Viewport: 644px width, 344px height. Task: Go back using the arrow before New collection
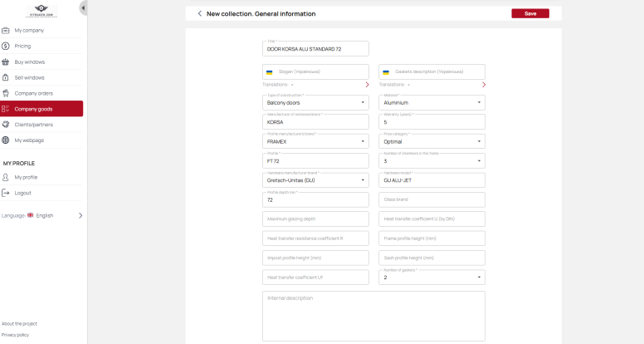[200, 13]
